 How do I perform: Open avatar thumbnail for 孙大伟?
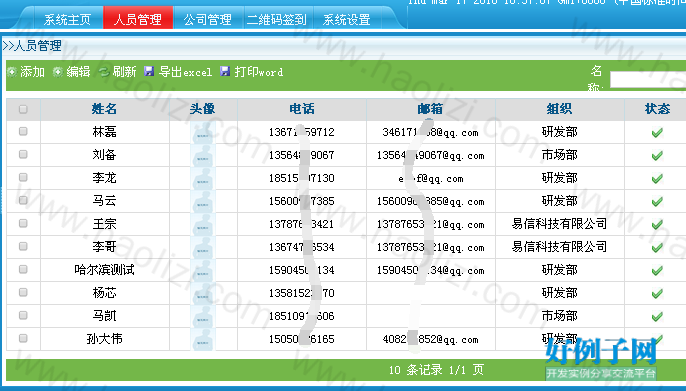point(203,339)
